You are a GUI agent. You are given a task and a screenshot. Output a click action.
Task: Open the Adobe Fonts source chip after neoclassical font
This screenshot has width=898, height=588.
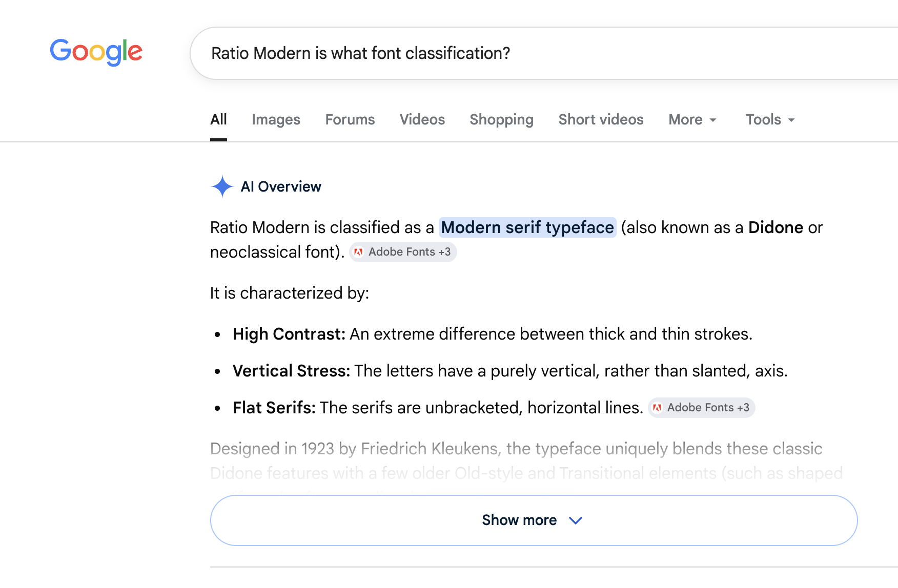pos(403,252)
